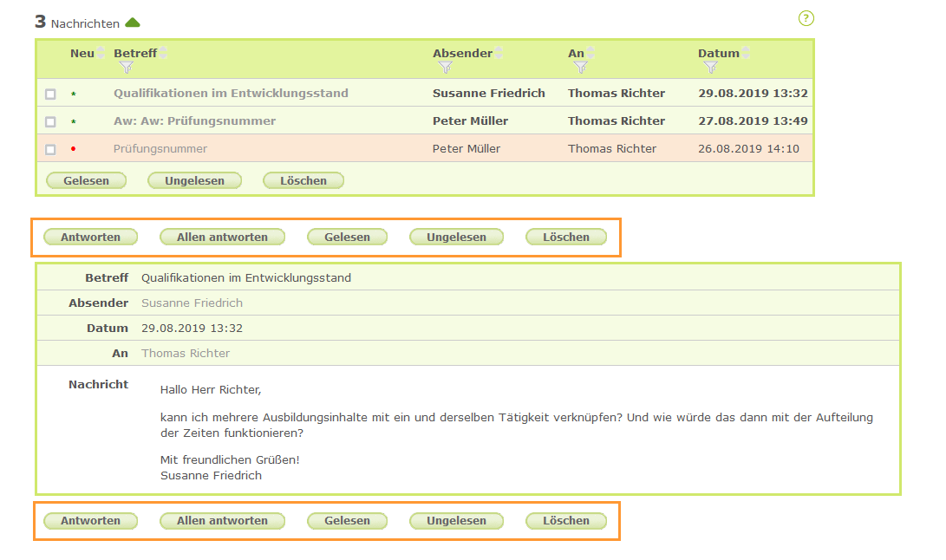Click Allen antworten below the message view
The image size is (946, 560).
pyautogui.click(x=222, y=521)
